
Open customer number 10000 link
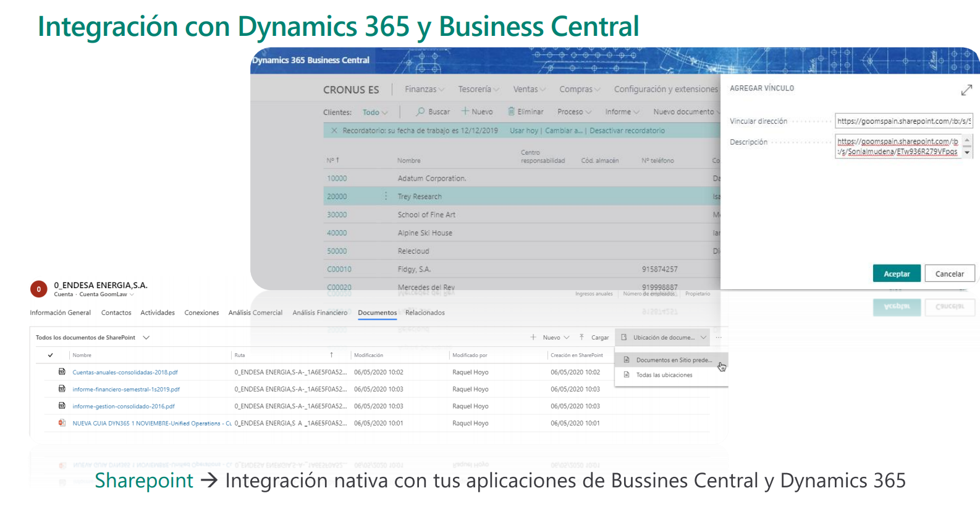(337, 178)
